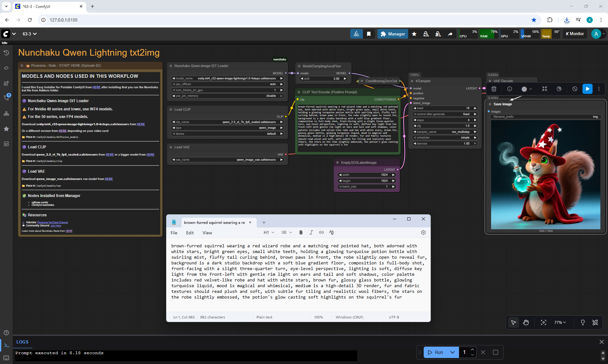Viewport: 608px width, 364px height.
Task: Click the fit view icon
Action: (x=543, y=322)
